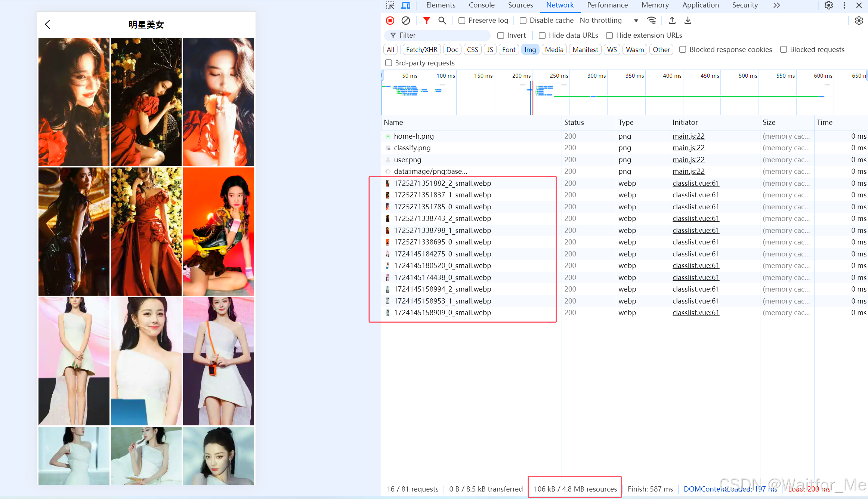
Task: Check Blocked requests
Action: tap(784, 49)
